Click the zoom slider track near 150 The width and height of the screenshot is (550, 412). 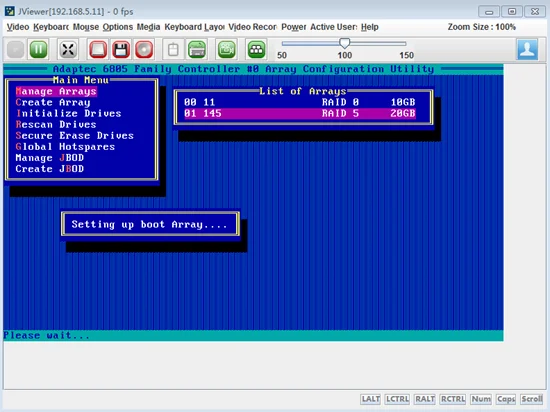[405, 44]
